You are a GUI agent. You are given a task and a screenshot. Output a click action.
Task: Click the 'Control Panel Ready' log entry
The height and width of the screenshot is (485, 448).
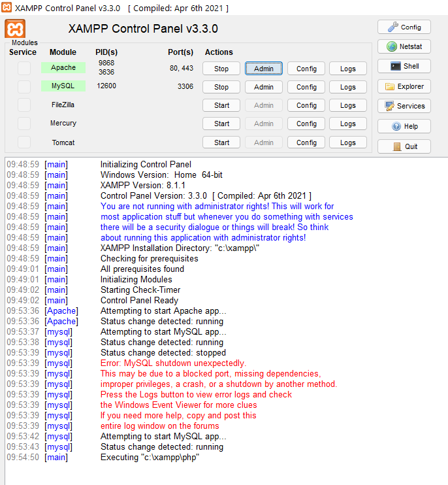pyautogui.click(x=139, y=300)
